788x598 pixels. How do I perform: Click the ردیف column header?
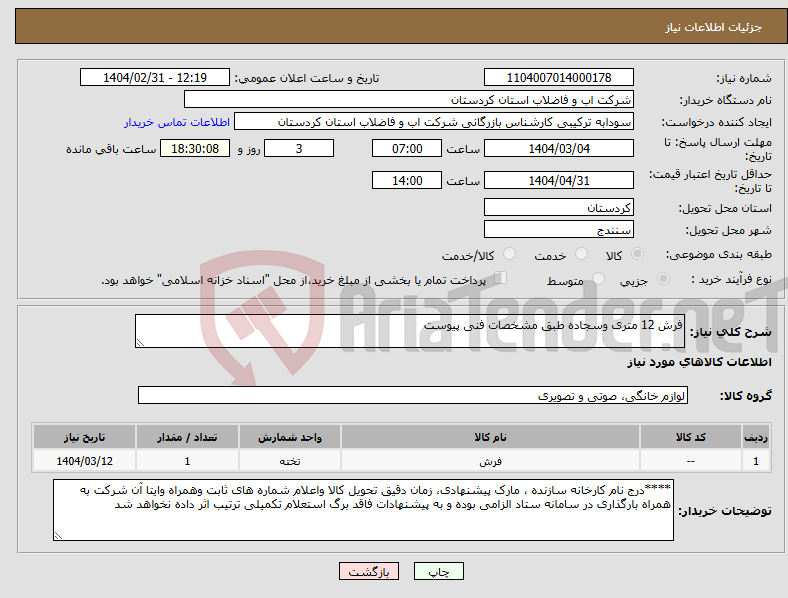pyautogui.click(x=756, y=437)
